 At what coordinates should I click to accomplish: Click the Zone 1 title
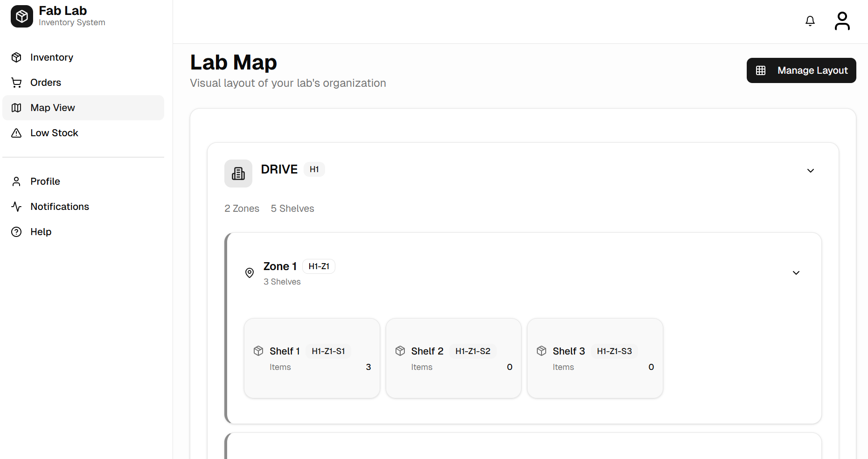coord(280,266)
